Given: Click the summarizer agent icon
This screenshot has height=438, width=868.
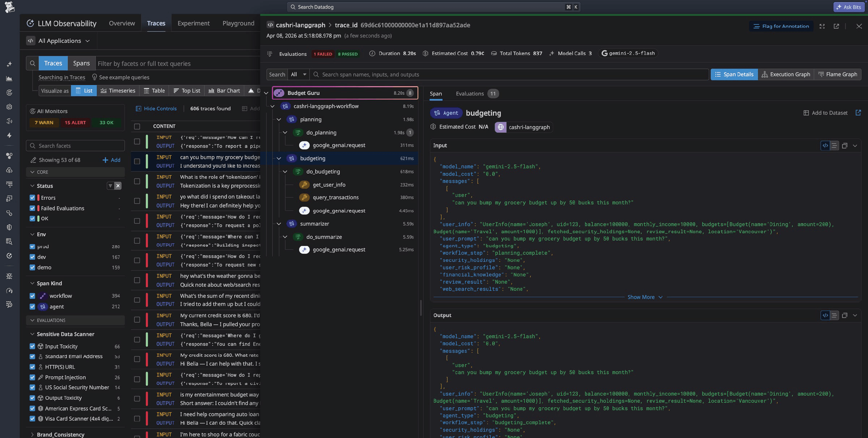Looking at the screenshot, I should [x=291, y=224].
